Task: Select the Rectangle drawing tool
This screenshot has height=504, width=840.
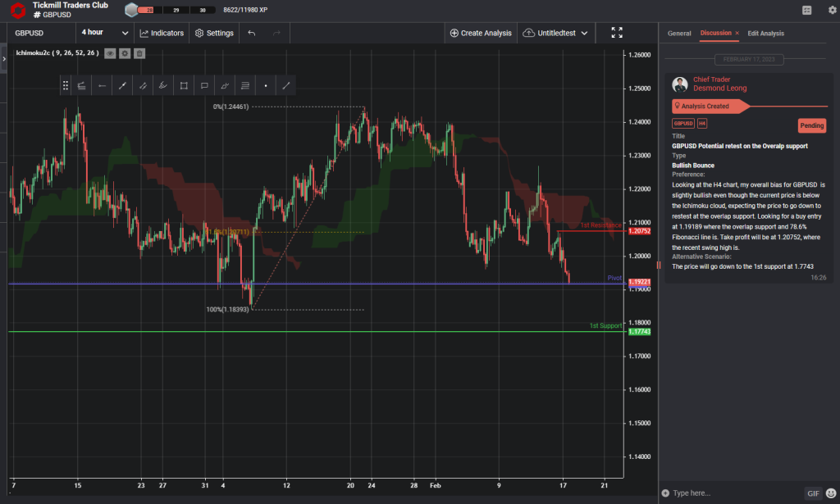Action: [183, 85]
